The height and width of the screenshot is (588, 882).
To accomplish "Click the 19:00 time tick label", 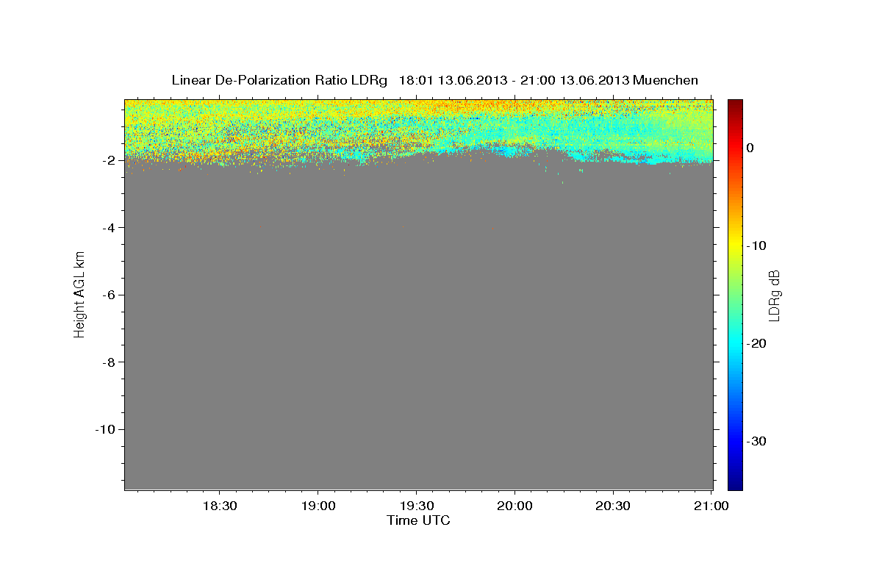I will 318,506.
